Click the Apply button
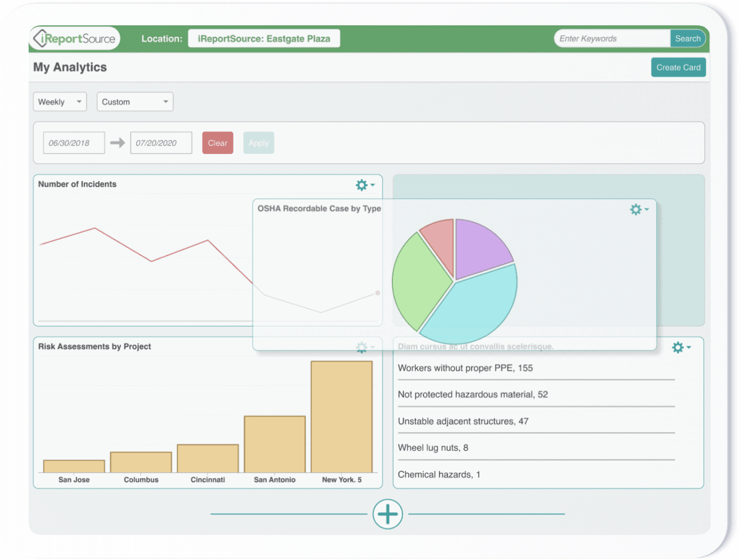The width and height of the screenshot is (740, 560). tap(259, 143)
